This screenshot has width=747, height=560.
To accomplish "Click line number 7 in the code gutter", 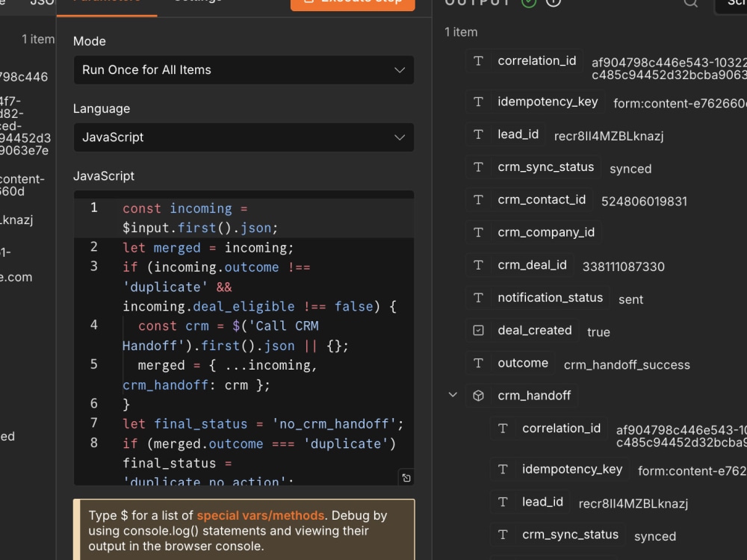I will 94,423.
